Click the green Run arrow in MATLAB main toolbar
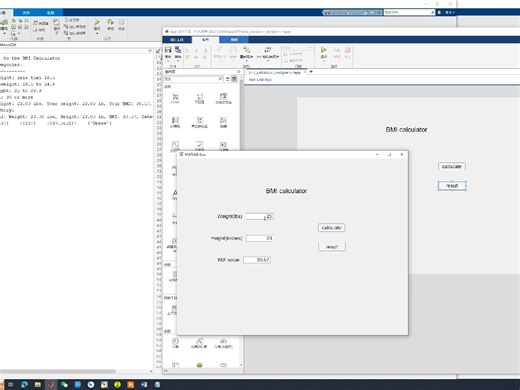Screen dimensions: 520x390 pyautogui.click(x=97, y=22)
